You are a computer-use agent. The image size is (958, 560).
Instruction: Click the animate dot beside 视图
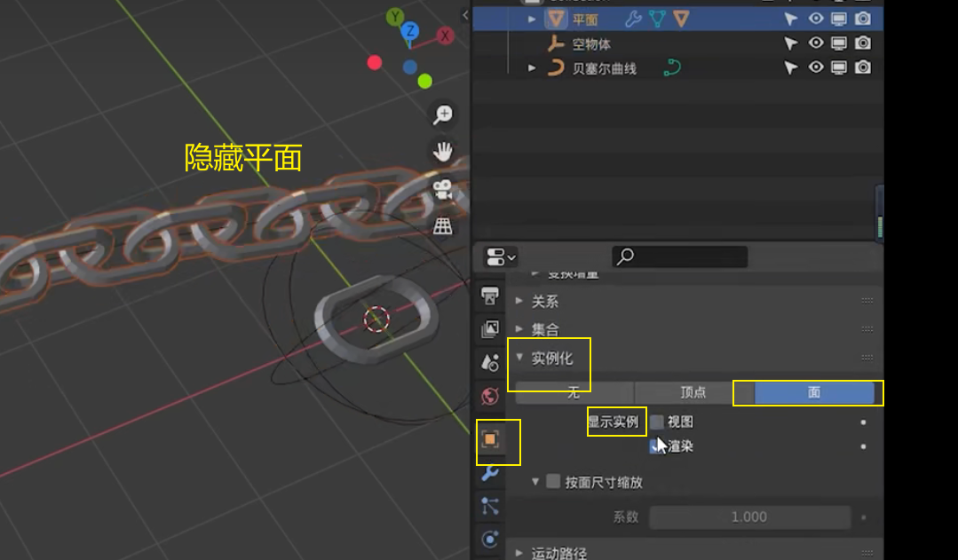pos(863,422)
